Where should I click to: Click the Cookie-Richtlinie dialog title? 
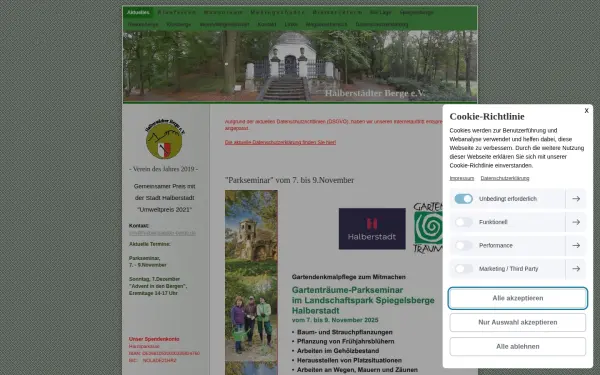click(x=487, y=116)
